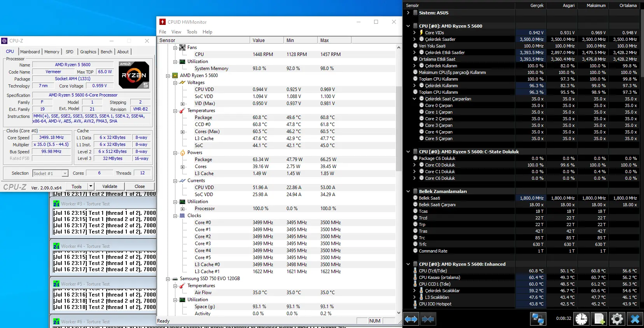Select the SoC VDD voltage row in HWMonitor

point(276,96)
